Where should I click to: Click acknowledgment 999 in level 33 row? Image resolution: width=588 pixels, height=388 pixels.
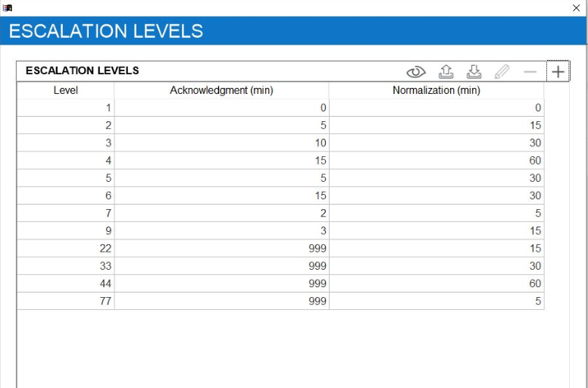[221, 266]
